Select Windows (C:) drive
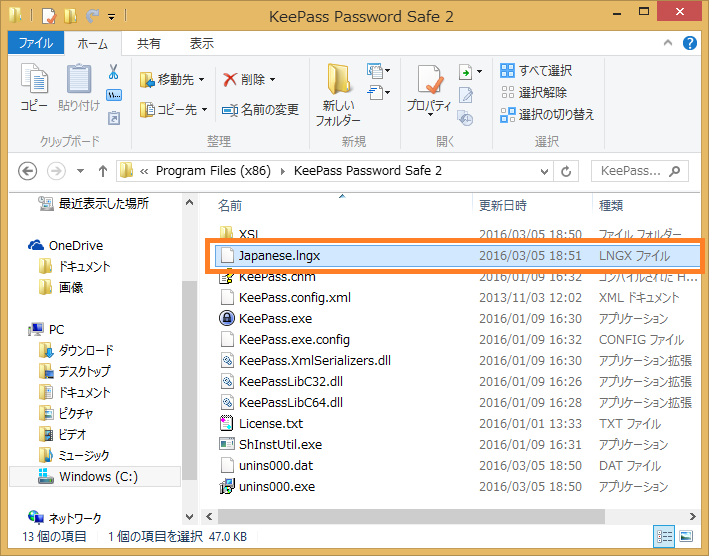709x556 pixels. 95,477
